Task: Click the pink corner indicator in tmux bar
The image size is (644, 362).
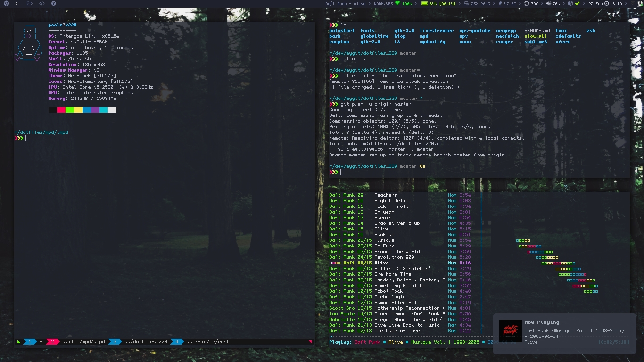Action: point(310,341)
